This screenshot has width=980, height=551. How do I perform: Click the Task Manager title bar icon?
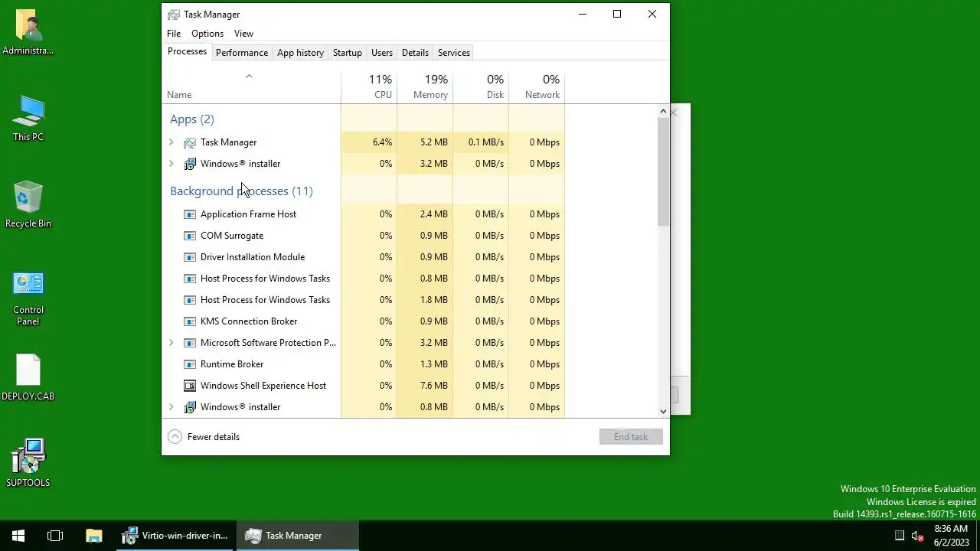click(x=174, y=15)
